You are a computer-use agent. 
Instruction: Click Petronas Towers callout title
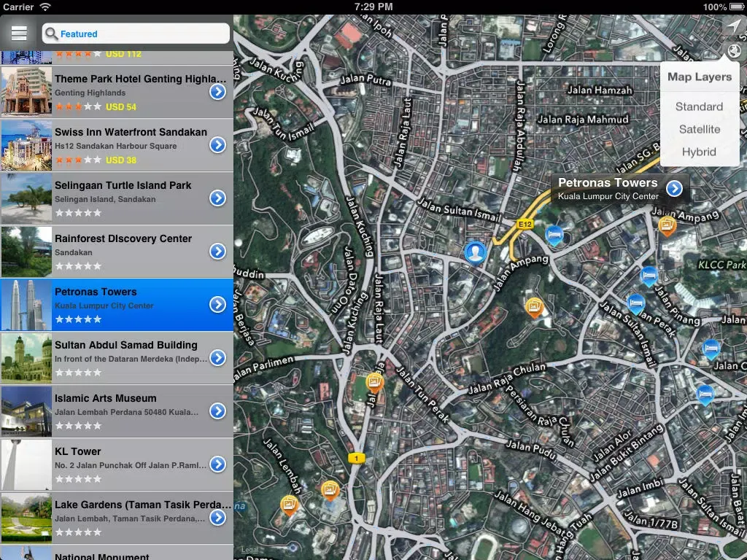(608, 182)
